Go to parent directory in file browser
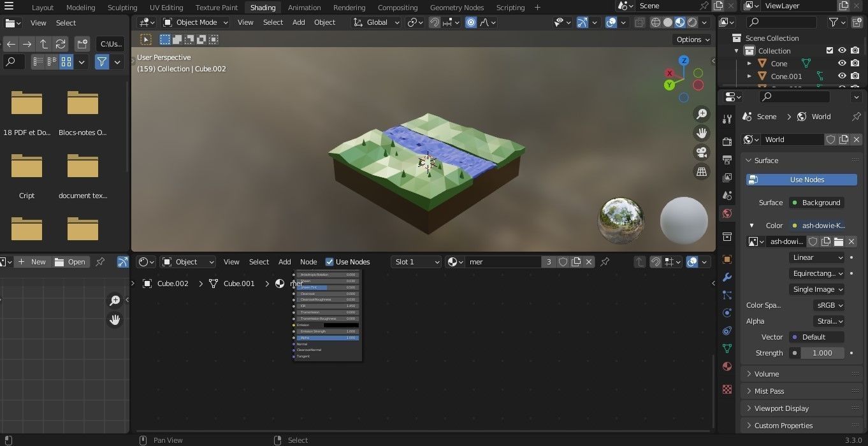 44,45
